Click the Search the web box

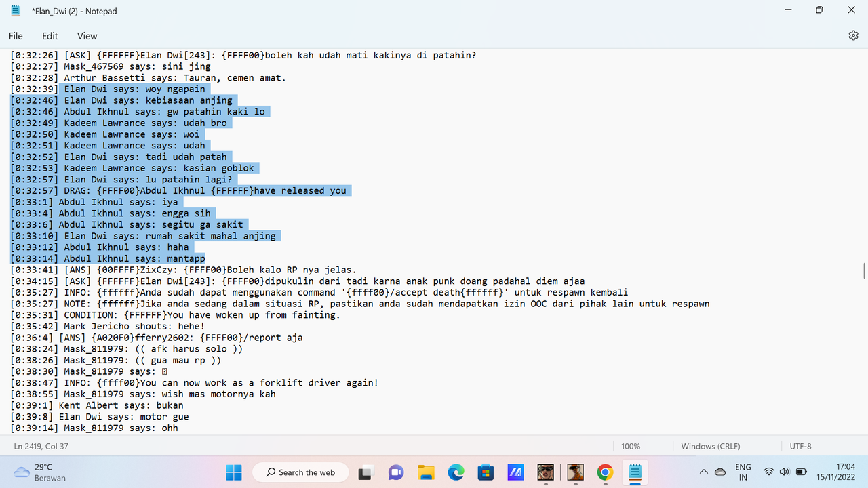pos(300,472)
